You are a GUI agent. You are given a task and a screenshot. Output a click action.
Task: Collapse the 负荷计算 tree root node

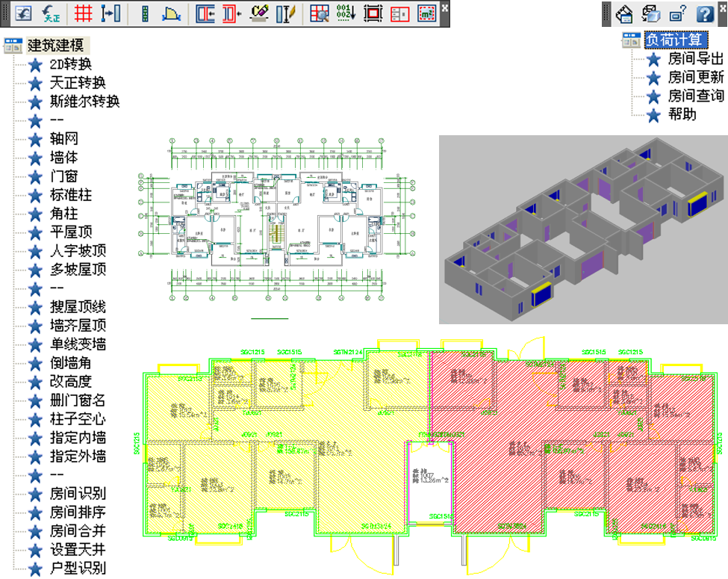[x=631, y=40]
